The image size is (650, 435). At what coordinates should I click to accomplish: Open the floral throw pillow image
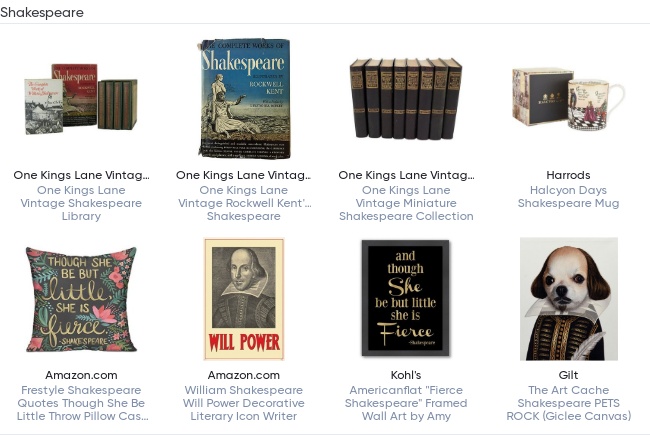coord(81,298)
